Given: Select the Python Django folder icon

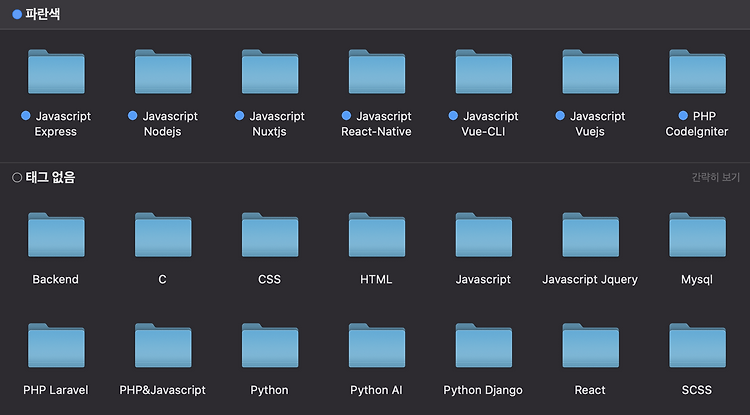Looking at the screenshot, I should coord(483,345).
